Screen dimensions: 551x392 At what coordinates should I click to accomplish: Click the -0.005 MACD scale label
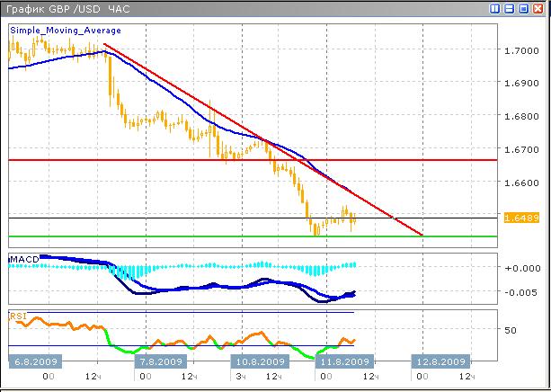click(521, 292)
